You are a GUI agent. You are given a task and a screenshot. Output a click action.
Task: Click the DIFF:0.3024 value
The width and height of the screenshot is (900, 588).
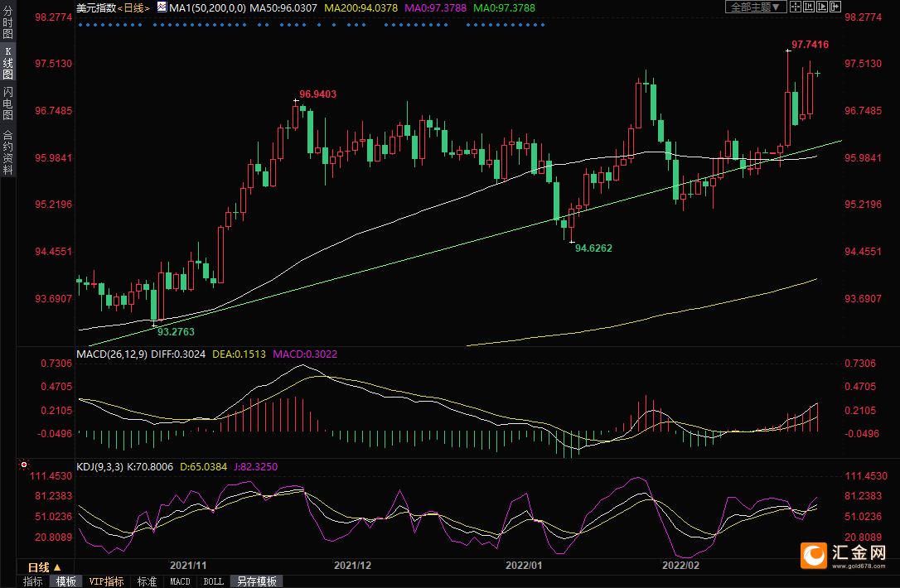click(178, 354)
